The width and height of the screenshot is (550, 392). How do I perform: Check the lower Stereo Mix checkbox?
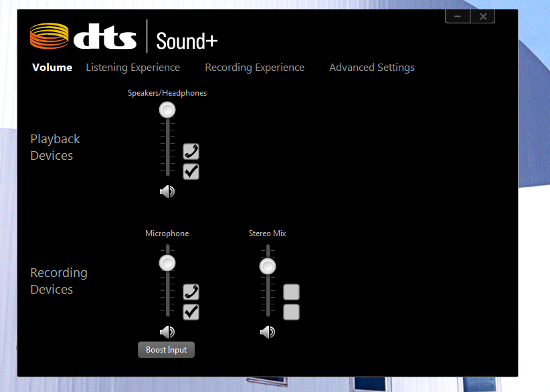[291, 312]
